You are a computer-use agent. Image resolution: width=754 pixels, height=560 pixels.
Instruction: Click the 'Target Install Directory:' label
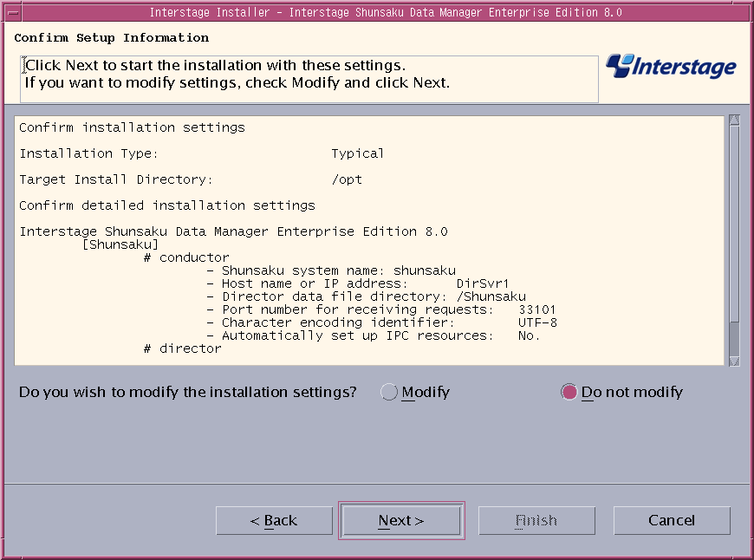click(116, 179)
